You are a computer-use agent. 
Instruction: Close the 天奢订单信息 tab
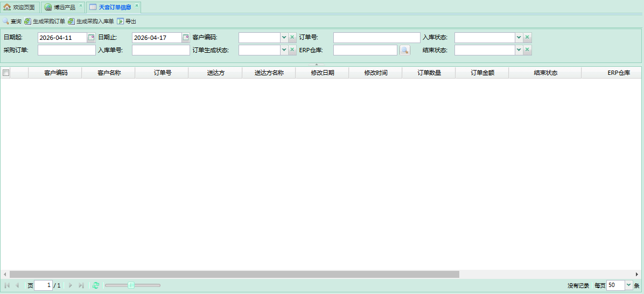click(x=137, y=5)
